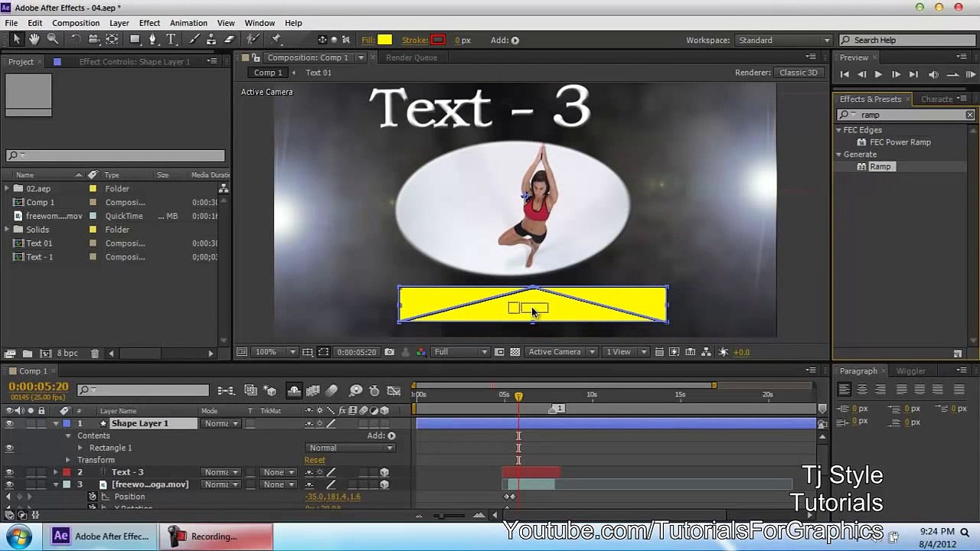Select the Rectangle shape tool
This screenshot has height=551, width=980.
tap(135, 40)
